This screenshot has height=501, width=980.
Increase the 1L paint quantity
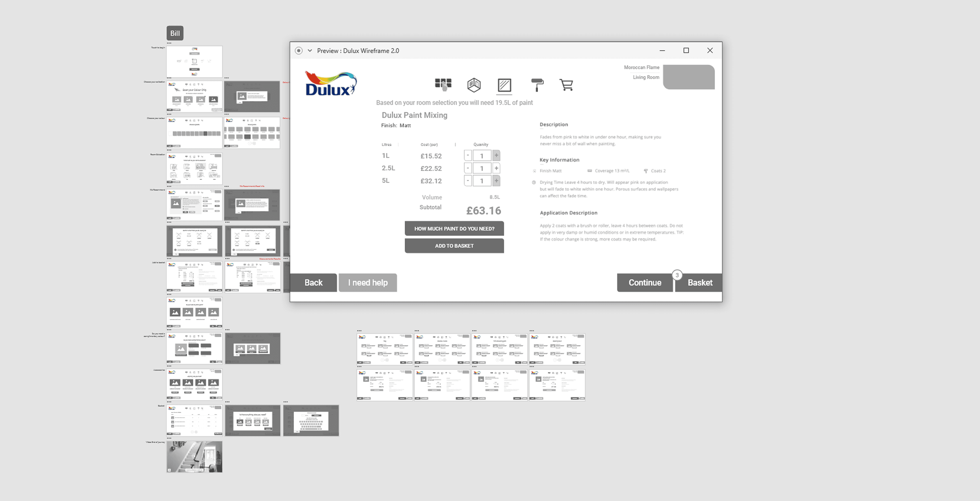[496, 155]
